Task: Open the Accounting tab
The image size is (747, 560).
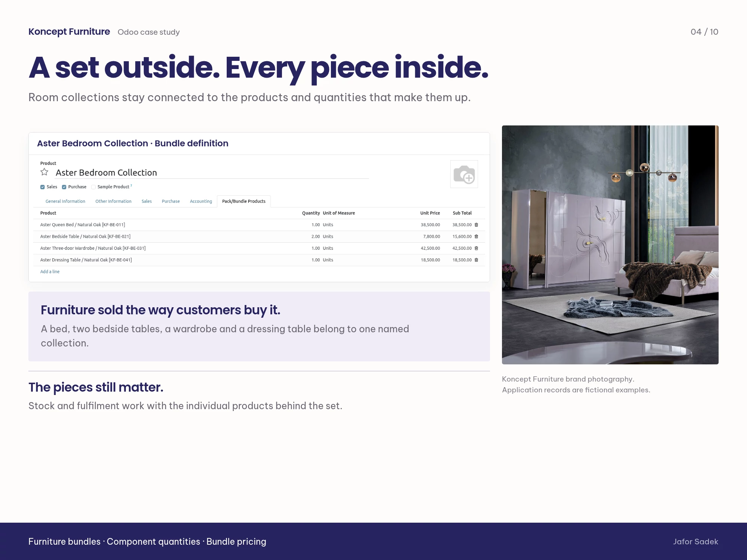Action: coord(201,201)
